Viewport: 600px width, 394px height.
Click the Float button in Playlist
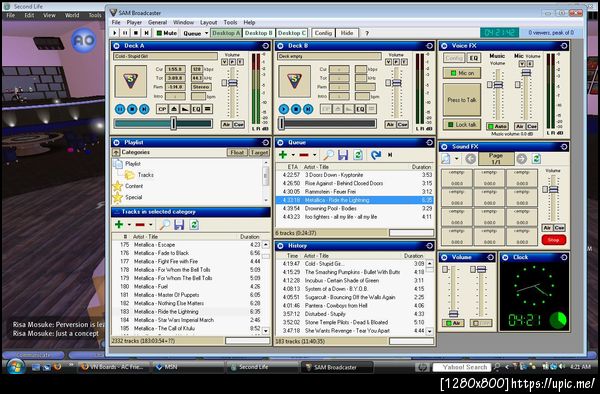(237, 153)
